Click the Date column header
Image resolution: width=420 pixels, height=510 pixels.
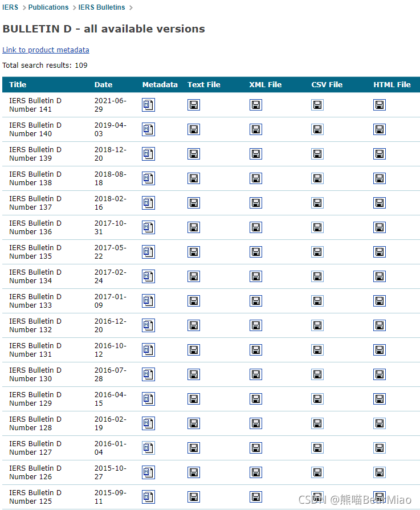[x=103, y=84]
